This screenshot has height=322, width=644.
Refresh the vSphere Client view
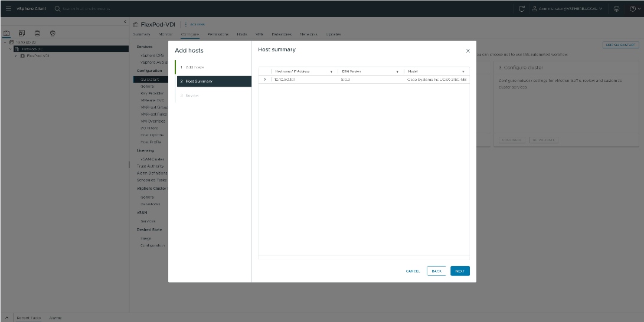tap(522, 9)
